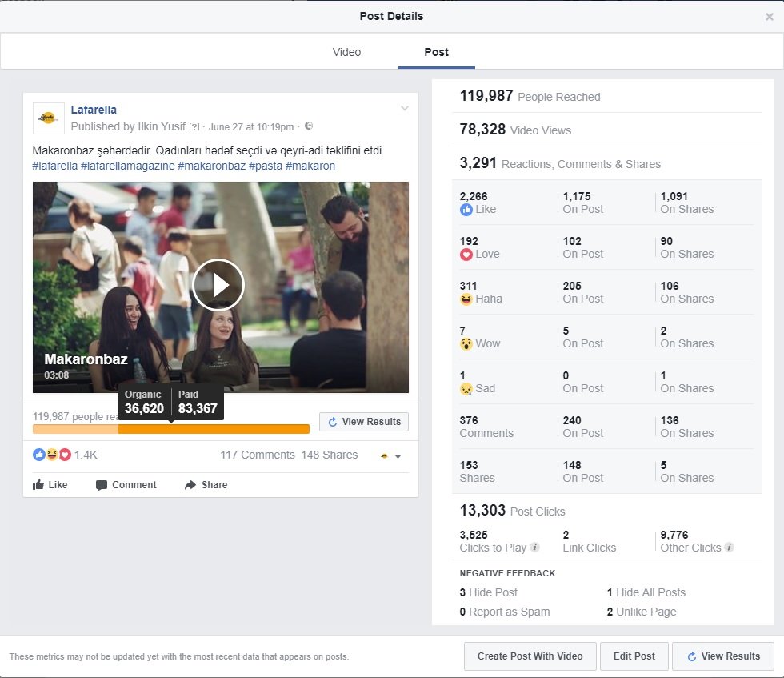
Task: Open the 117 Comments link
Action: pyautogui.click(x=258, y=455)
